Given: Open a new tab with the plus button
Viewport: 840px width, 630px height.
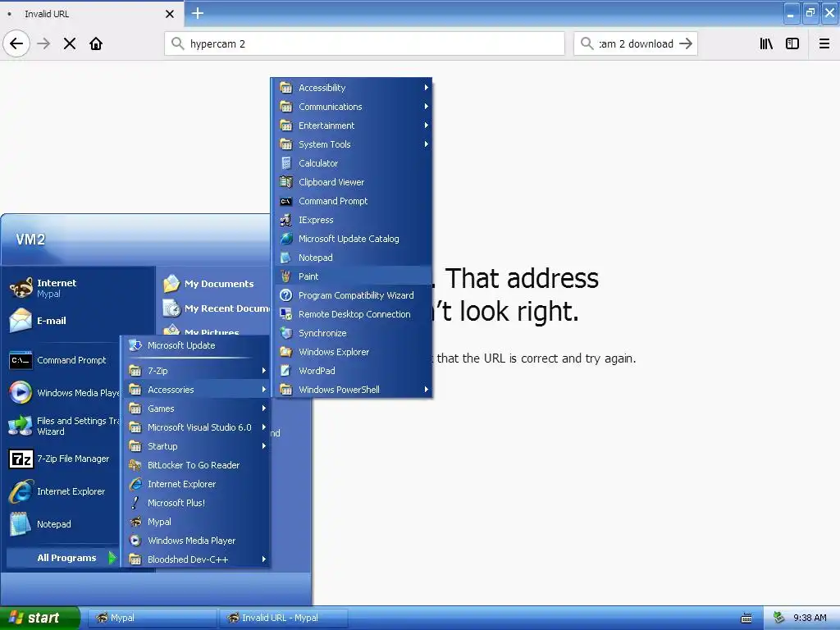Looking at the screenshot, I should pyautogui.click(x=197, y=13).
